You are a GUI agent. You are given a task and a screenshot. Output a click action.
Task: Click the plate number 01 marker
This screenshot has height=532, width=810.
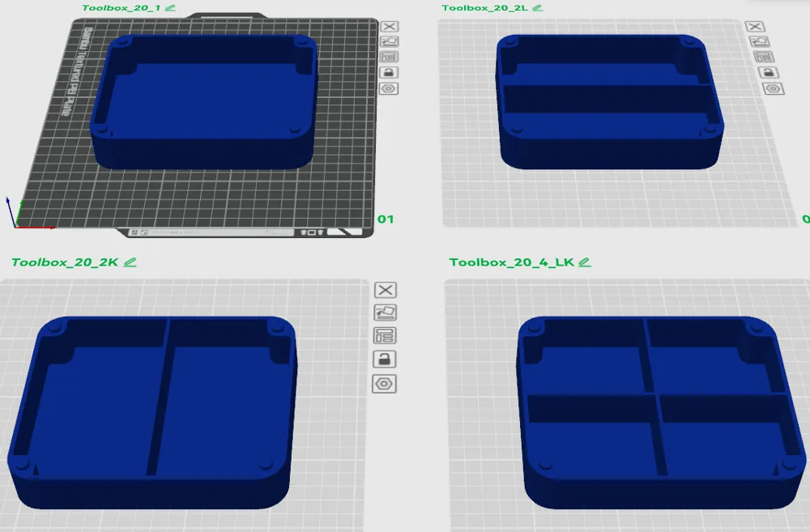click(386, 217)
